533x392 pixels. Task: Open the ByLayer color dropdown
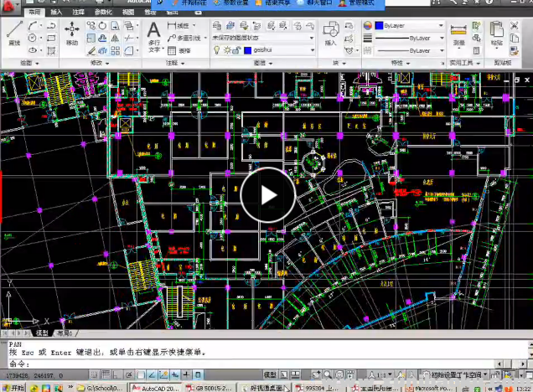441,26
